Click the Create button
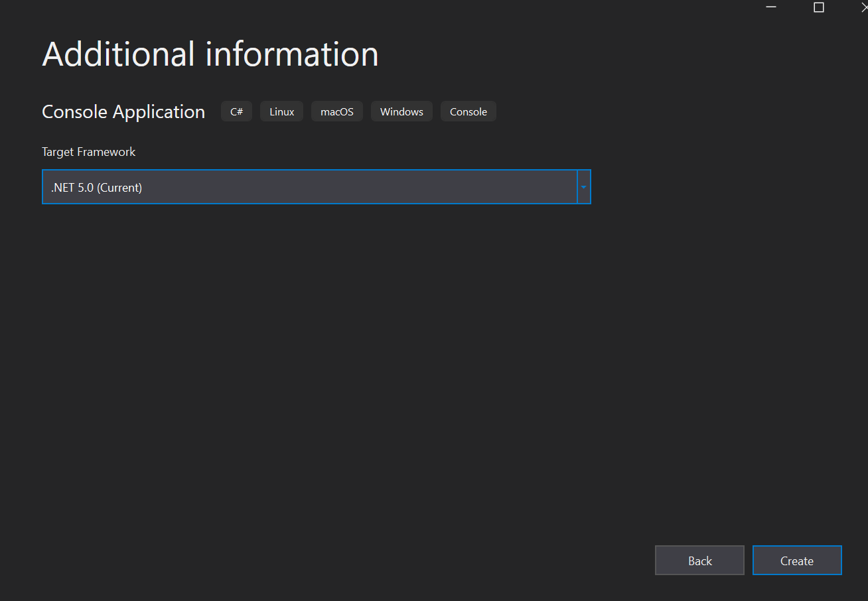Viewport: 868px width, 601px height. tap(796, 560)
